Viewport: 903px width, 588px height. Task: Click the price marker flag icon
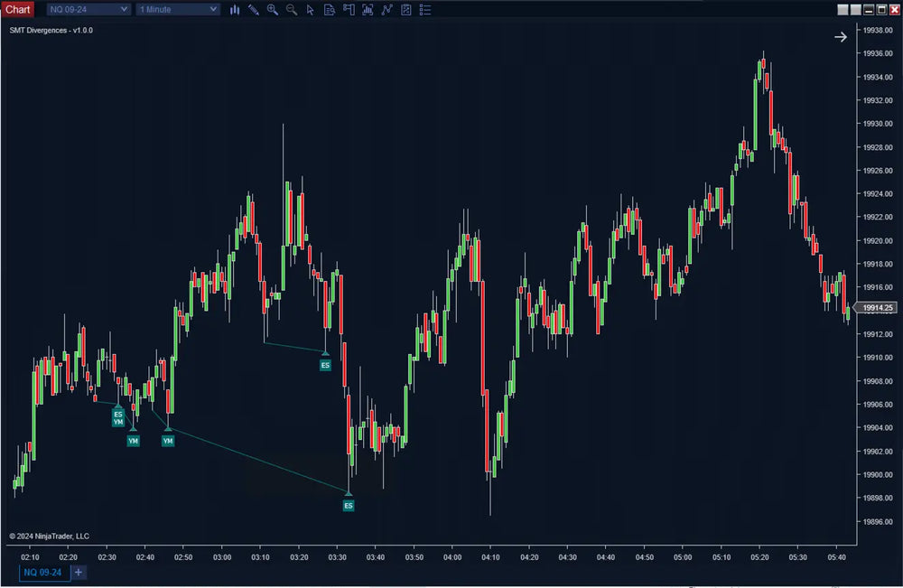click(x=349, y=10)
